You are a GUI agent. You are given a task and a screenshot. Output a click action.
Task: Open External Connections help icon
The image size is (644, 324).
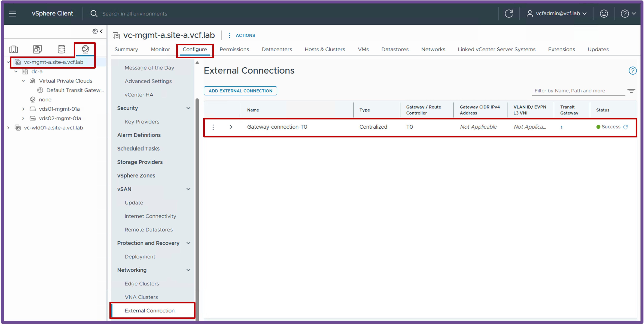tap(633, 71)
